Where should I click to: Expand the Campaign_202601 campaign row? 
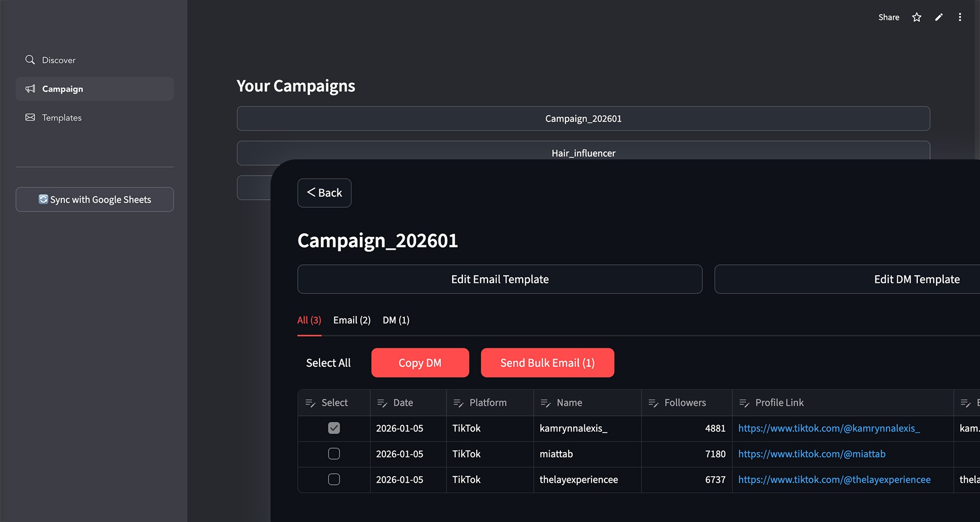coord(583,118)
